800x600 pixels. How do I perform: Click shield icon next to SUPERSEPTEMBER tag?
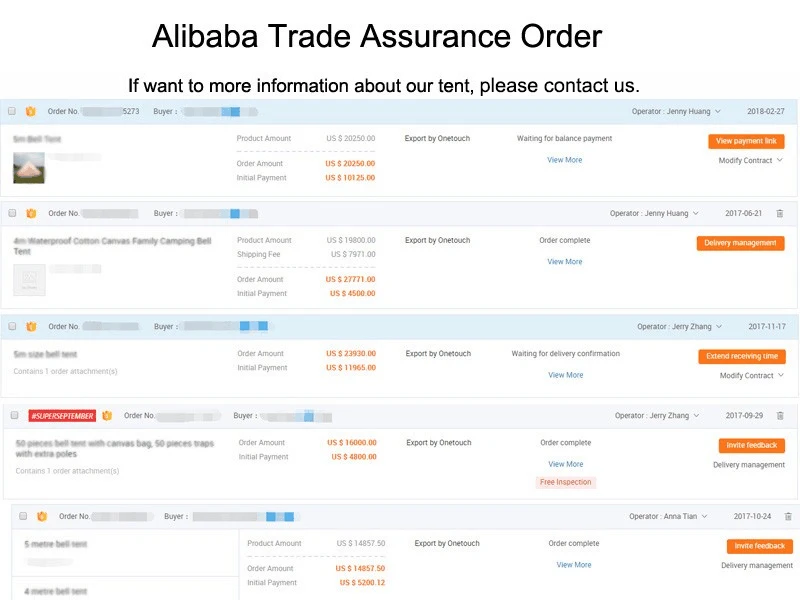pos(107,415)
